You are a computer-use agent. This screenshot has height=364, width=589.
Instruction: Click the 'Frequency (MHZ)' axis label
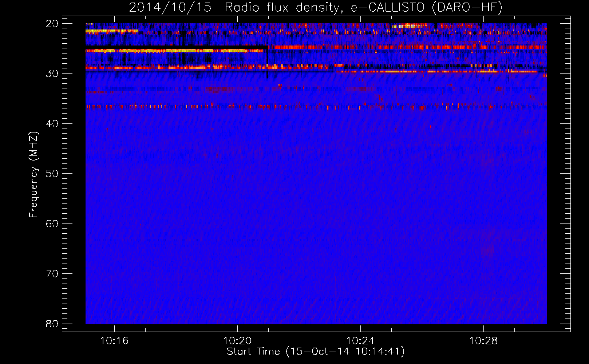[33, 175]
